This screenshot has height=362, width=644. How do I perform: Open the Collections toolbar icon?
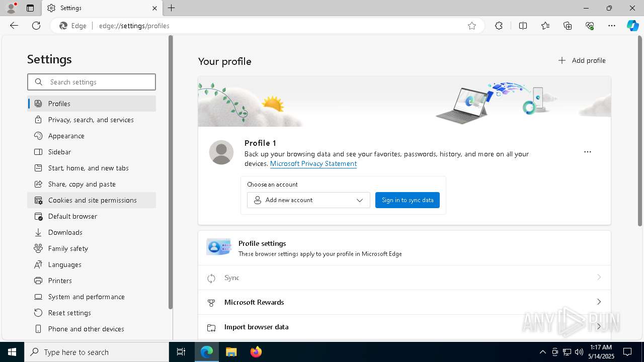pyautogui.click(x=568, y=26)
